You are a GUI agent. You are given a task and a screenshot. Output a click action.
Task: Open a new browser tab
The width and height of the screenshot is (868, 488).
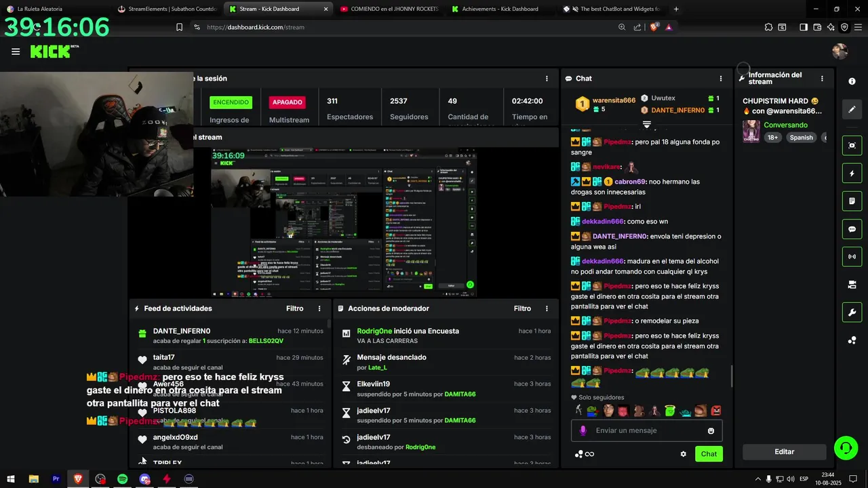click(x=677, y=9)
